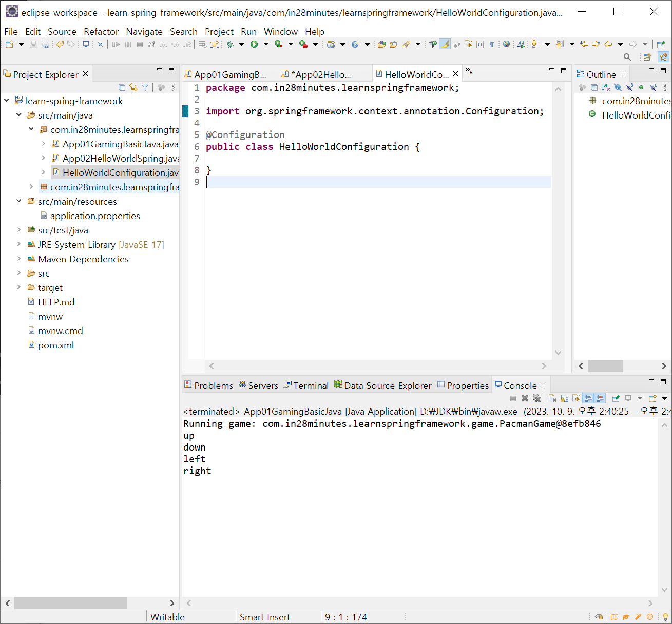Screen dimensions: 672x624
Task: Click Open Console icon
Action: 652,398
